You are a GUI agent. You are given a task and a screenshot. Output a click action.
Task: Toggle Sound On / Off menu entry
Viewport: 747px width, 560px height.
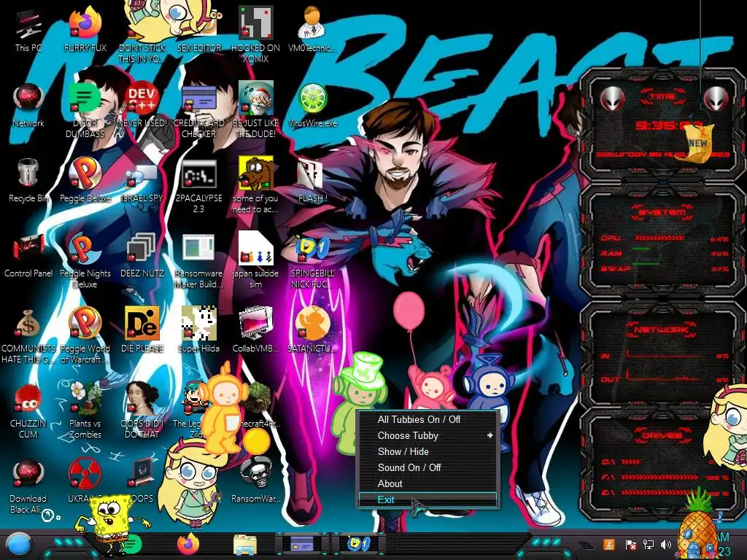click(x=427, y=467)
